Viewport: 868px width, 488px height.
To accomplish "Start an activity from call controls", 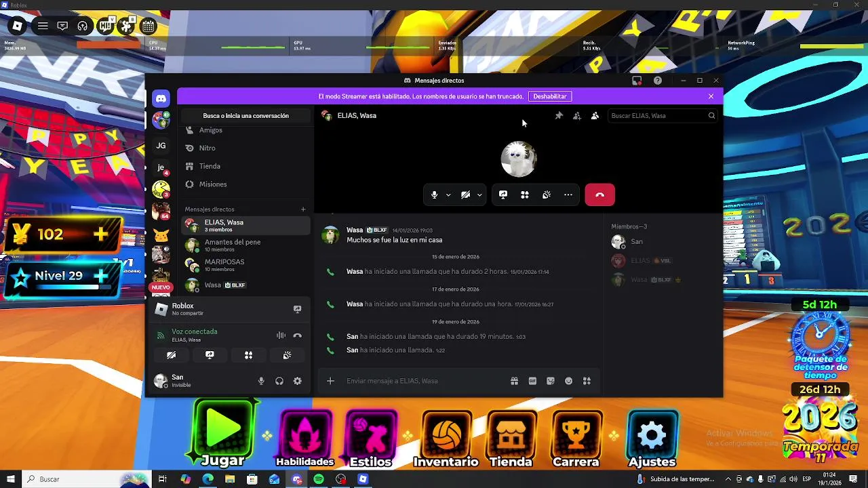I will (525, 195).
